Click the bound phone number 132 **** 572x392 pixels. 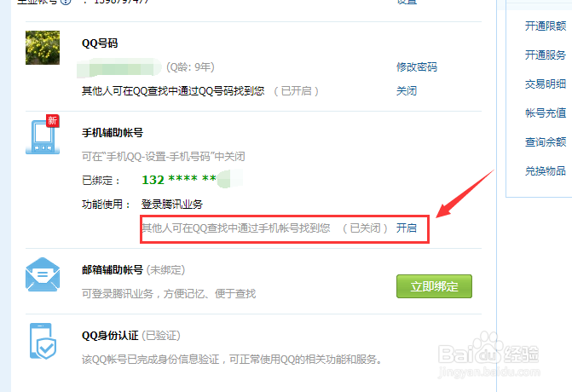(x=192, y=180)
